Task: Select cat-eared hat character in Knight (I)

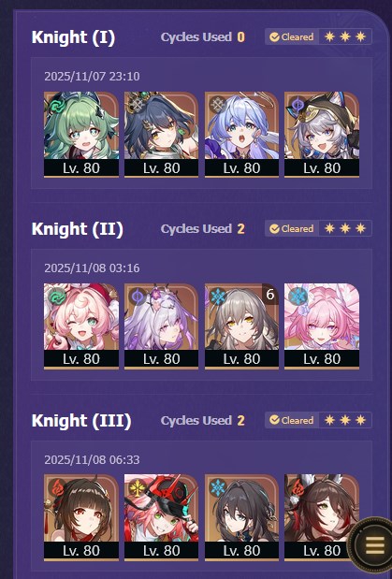Action: coord(322,135)
